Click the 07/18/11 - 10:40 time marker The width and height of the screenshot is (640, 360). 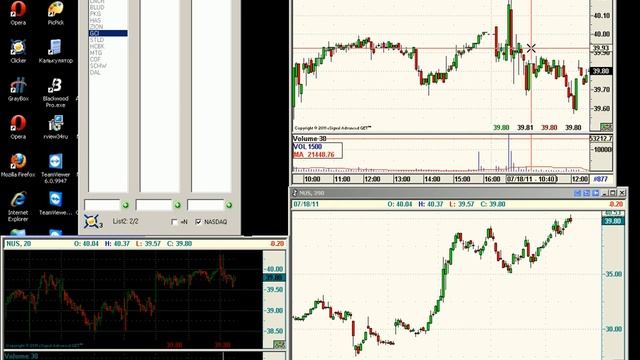pyautogui.click(x=531, y=179)
